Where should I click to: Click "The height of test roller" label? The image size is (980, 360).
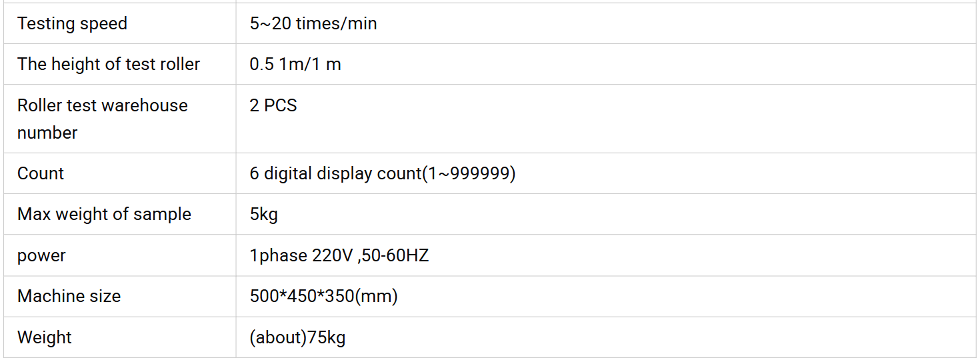[109, 65]
